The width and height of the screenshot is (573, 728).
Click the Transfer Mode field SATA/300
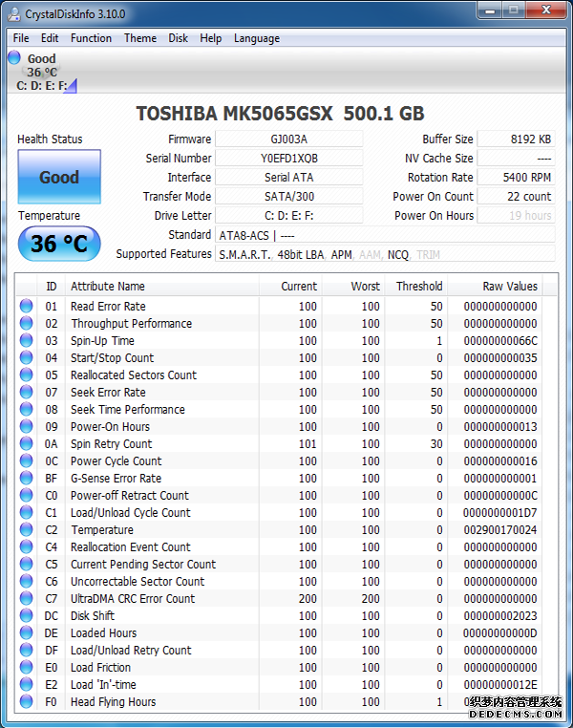tap(289, 196)
